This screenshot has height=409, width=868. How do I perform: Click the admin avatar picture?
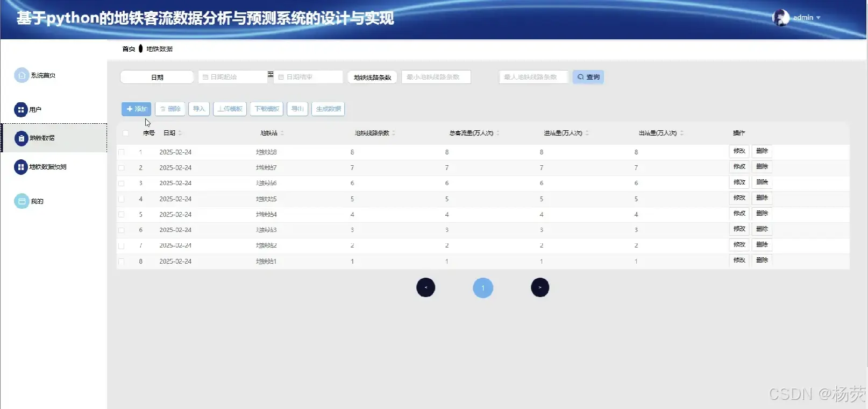(781, 18)
